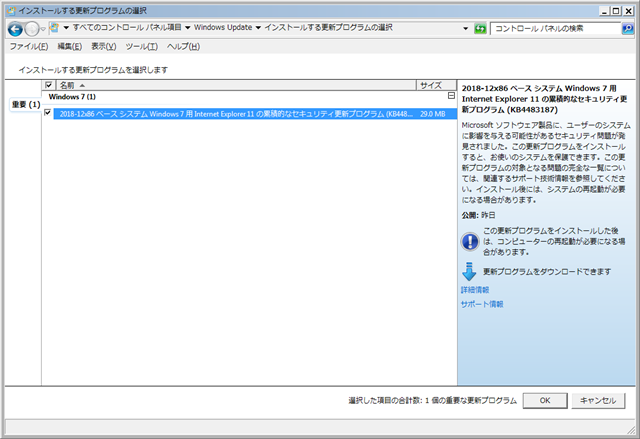Select the KB4483187 security update row
The width and height of the screenshot is (640, 439).
pyautogui.click(x=255, y=114)
